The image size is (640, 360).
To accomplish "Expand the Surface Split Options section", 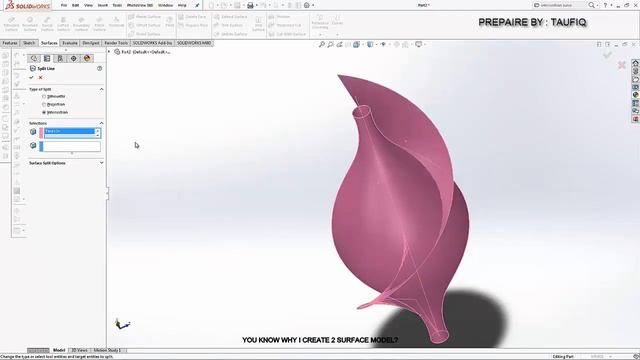I will coord(102,163).
